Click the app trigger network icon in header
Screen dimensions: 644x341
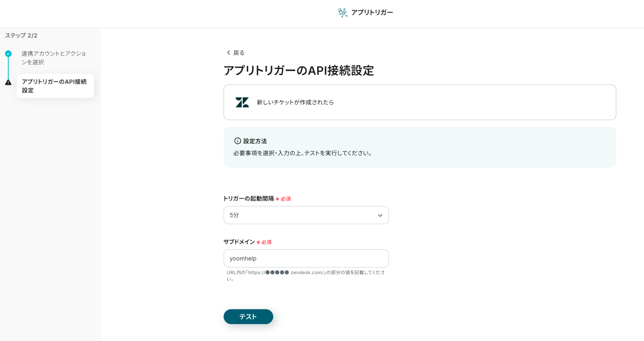[343, 13]
